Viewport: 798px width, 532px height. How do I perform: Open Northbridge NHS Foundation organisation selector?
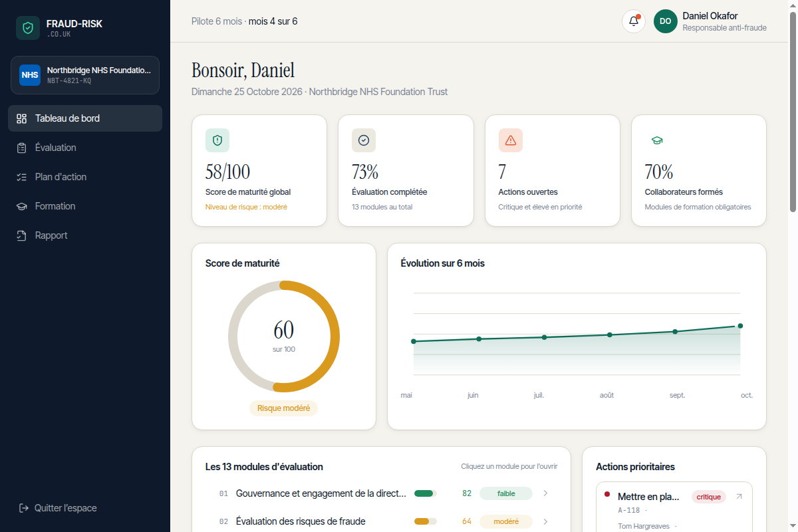point(85,75)
